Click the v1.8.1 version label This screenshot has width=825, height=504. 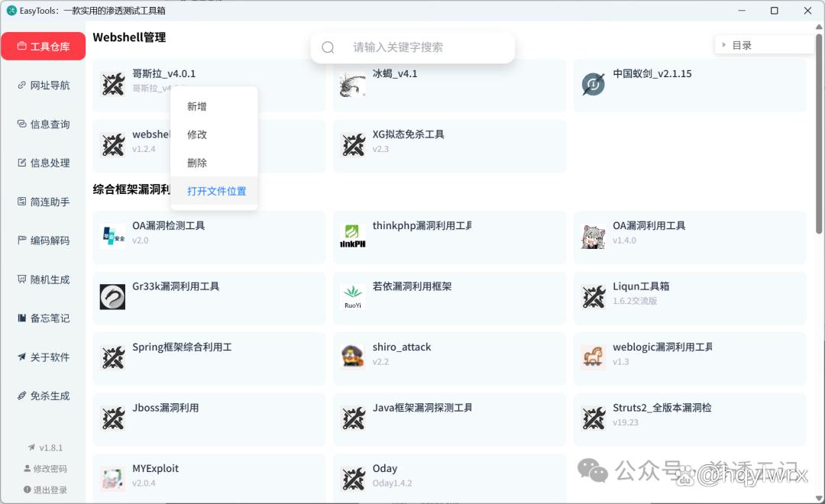coord(45,447)
